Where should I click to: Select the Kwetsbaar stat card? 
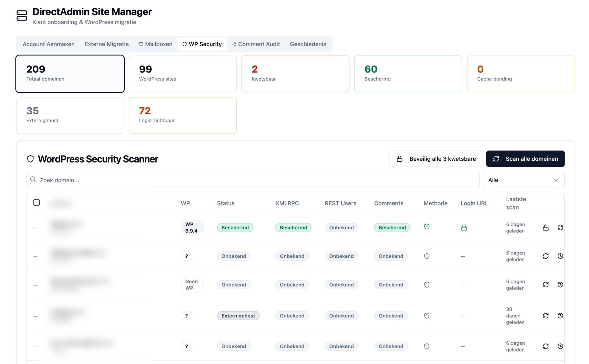click(x=295, y=74)
